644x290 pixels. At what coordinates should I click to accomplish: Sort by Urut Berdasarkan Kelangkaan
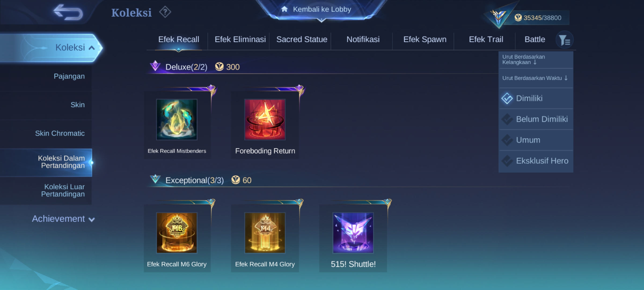click(535, 60)
